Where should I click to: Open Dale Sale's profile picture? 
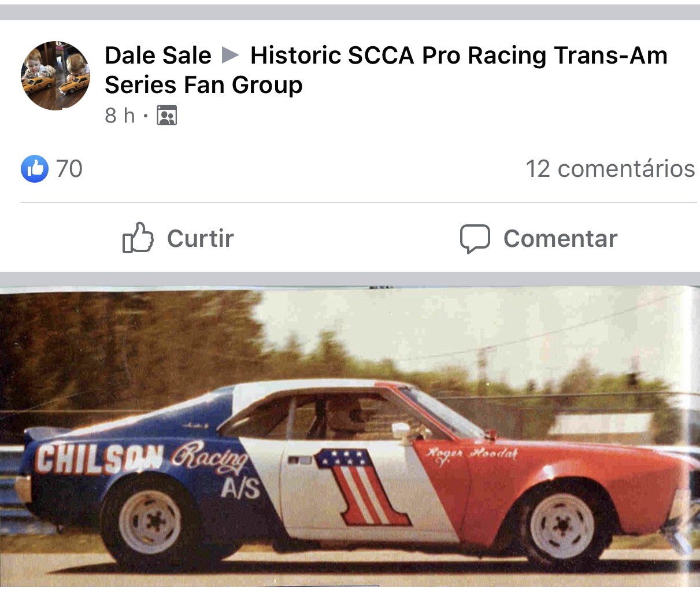[x=55, y=76]
